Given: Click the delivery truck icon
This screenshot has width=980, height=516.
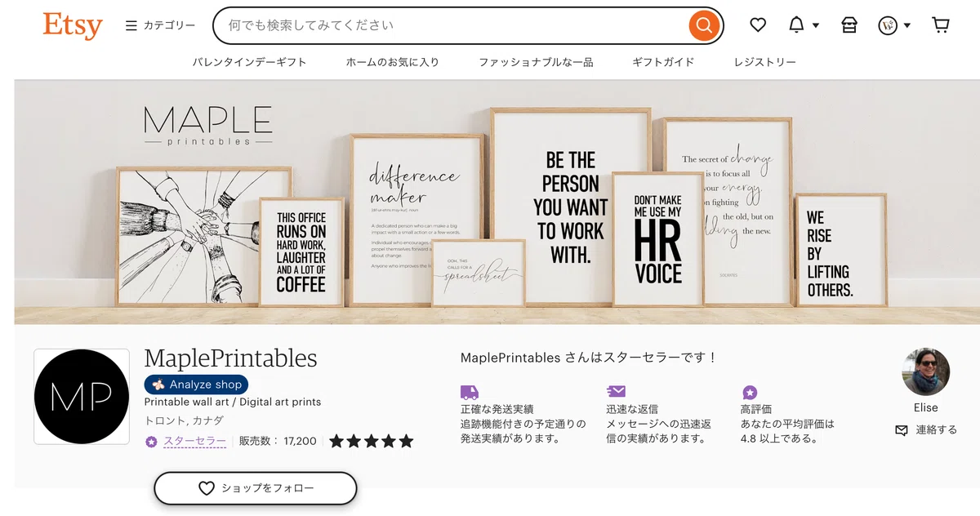Looking at the screenshot, I should point(470,393).
